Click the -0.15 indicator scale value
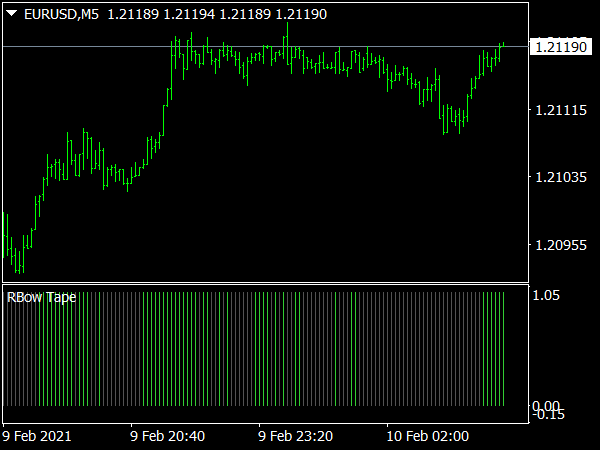 coord(548,414)
